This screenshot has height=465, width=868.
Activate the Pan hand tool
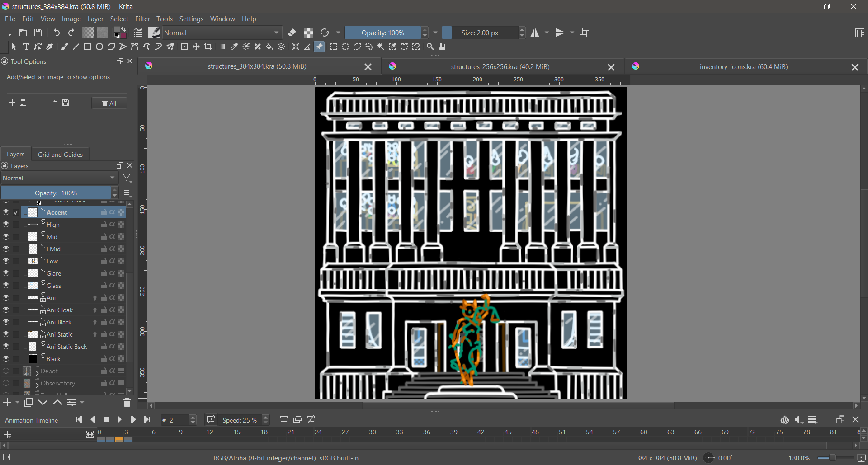coord(442,47)
